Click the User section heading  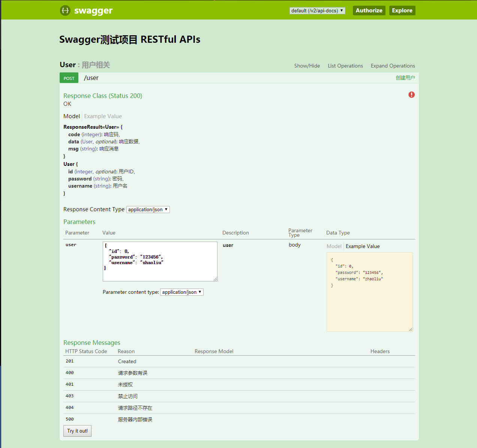(67, 65)
